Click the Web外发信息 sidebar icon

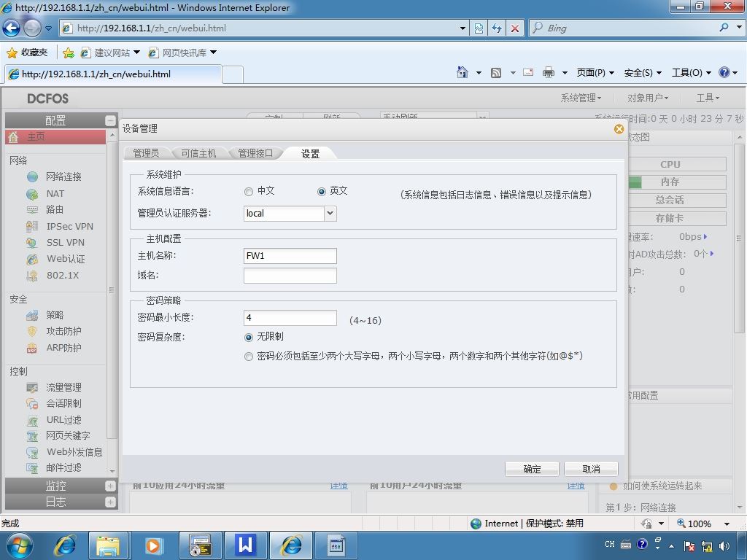[32, 452]
